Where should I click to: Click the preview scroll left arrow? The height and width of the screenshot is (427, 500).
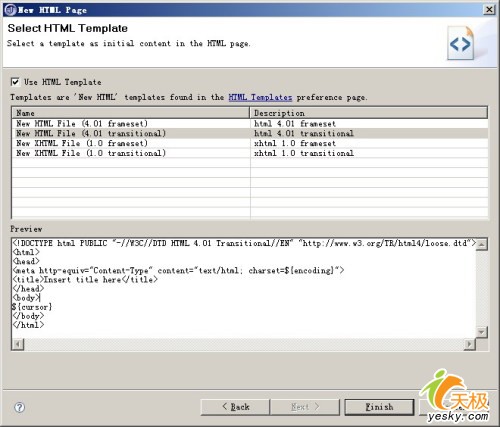[18, 344]
